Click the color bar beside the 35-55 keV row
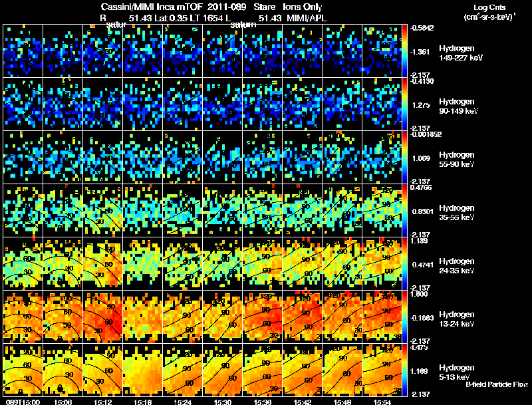Screen dimensions: 532x405 (404, 210)
